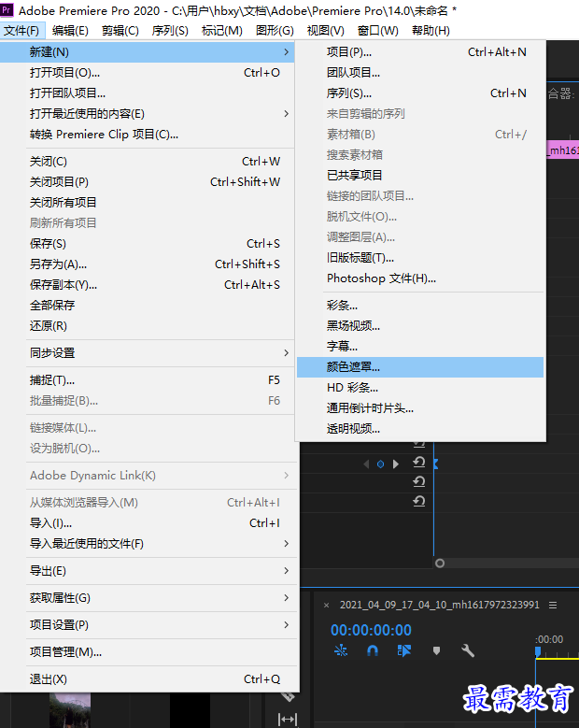Close the 2021_04_09 sequence tab
The width and height of the screenshot is (579, 728).
[326, 605]
